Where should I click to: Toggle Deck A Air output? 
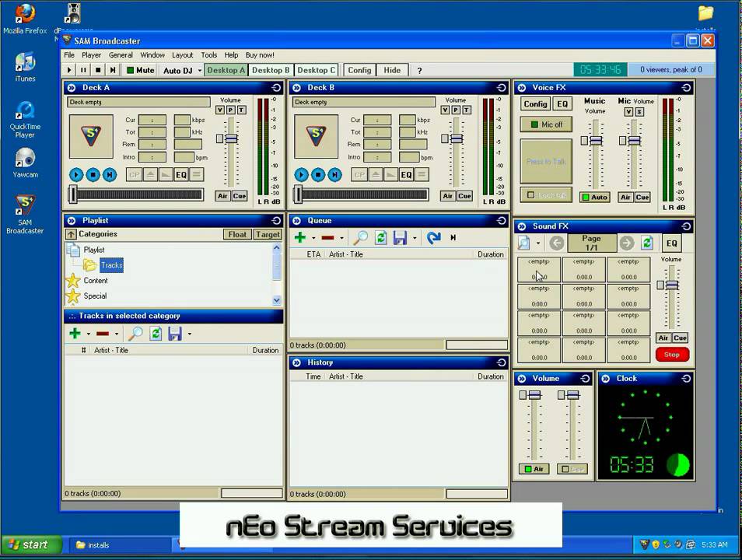tap(222, 196)
